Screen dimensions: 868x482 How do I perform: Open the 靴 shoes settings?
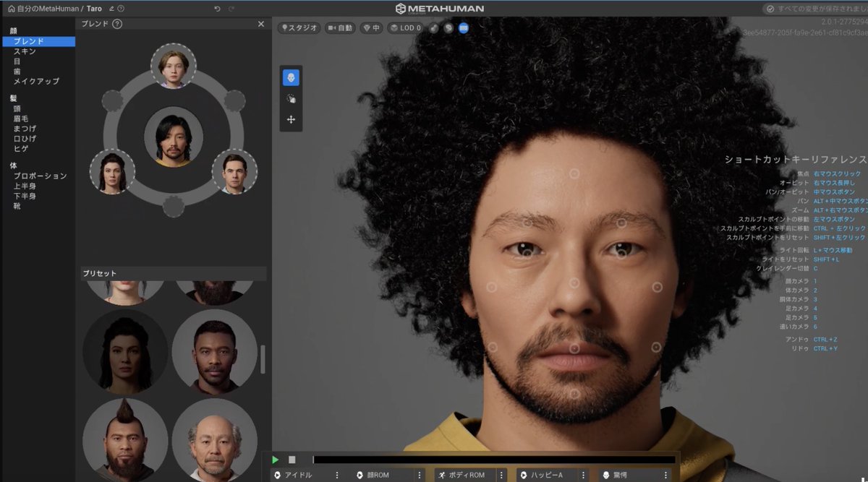click(17, 206)
